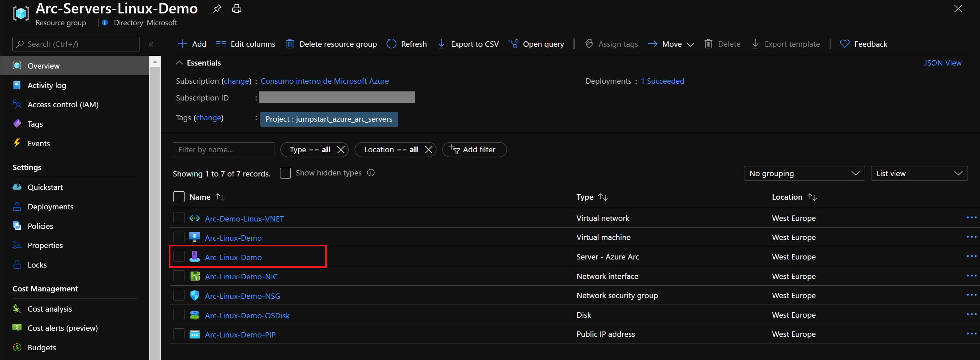The width and height of the screenshot is (980, 360).
Task: Pin the resource group to dashboard
Action: coord(217,8)
